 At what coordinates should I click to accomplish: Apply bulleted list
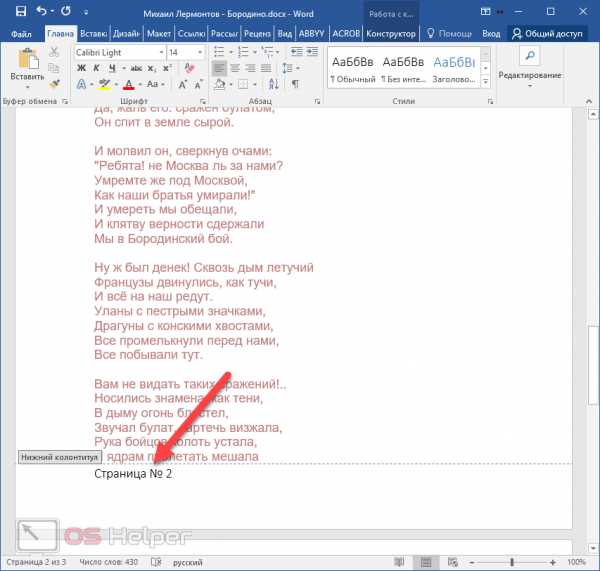pyautogui.click(x=219, y=51)
